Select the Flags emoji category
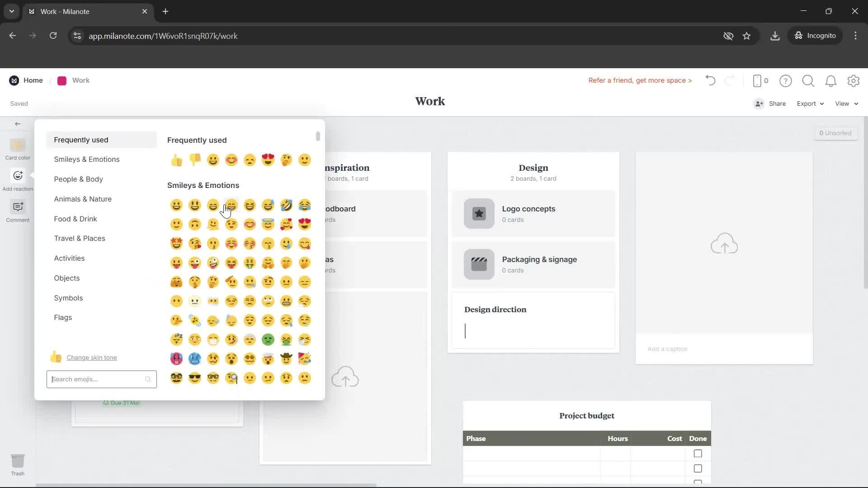This screenshot has height=488, width=868. pyautogui.click(x=63, y=317)
